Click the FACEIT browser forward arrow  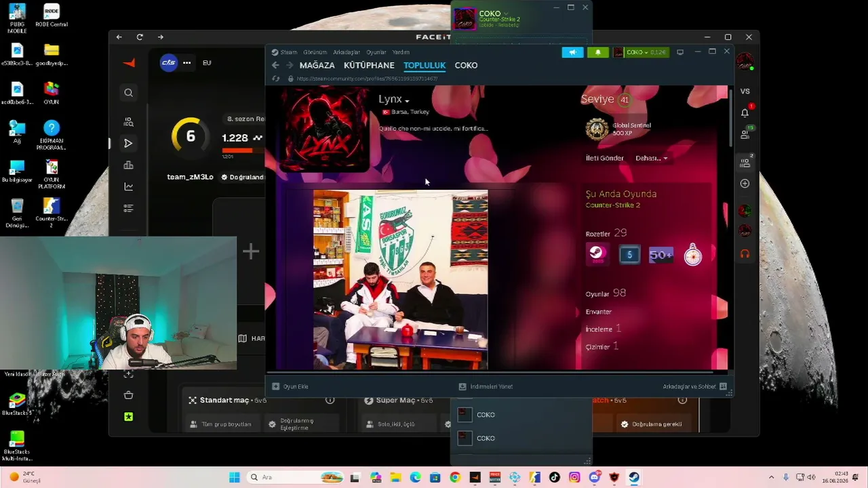click(x=160, y=37)
